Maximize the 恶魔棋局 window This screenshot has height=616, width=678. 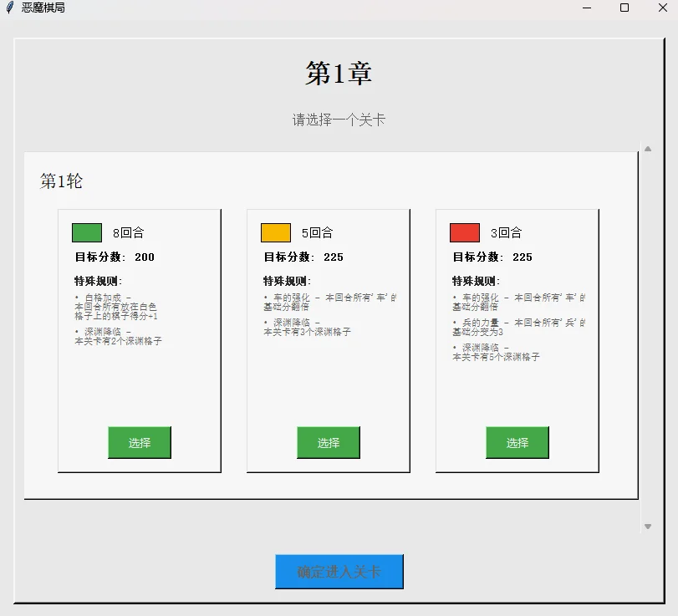pos(624,8)
